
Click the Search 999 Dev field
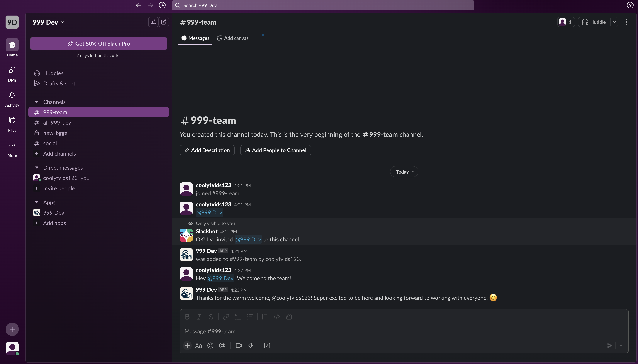coord(323,5)
